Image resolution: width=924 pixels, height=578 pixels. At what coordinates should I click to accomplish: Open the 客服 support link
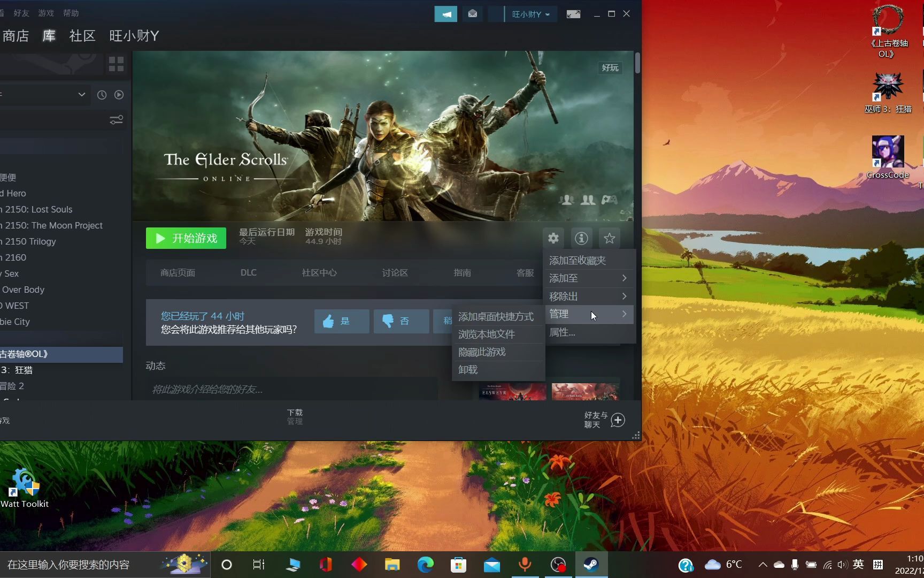pyautogui.click(x=525, y=273)
